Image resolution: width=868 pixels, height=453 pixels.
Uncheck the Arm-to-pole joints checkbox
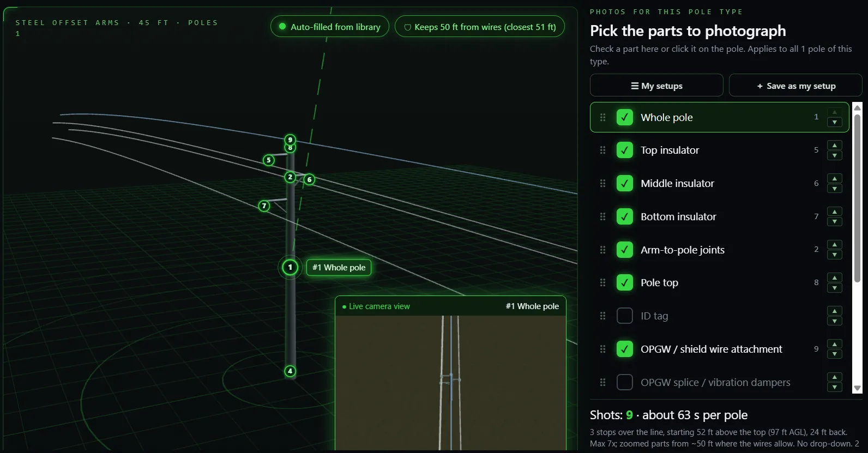tap(625, 250)
